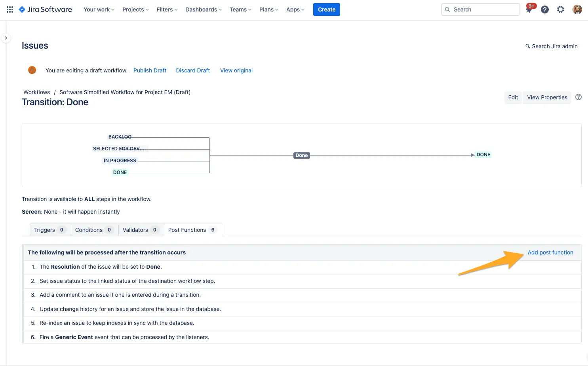588x366 pixels.
Task: Click the Set issue status post function row
Action: (x=302, y=281)
